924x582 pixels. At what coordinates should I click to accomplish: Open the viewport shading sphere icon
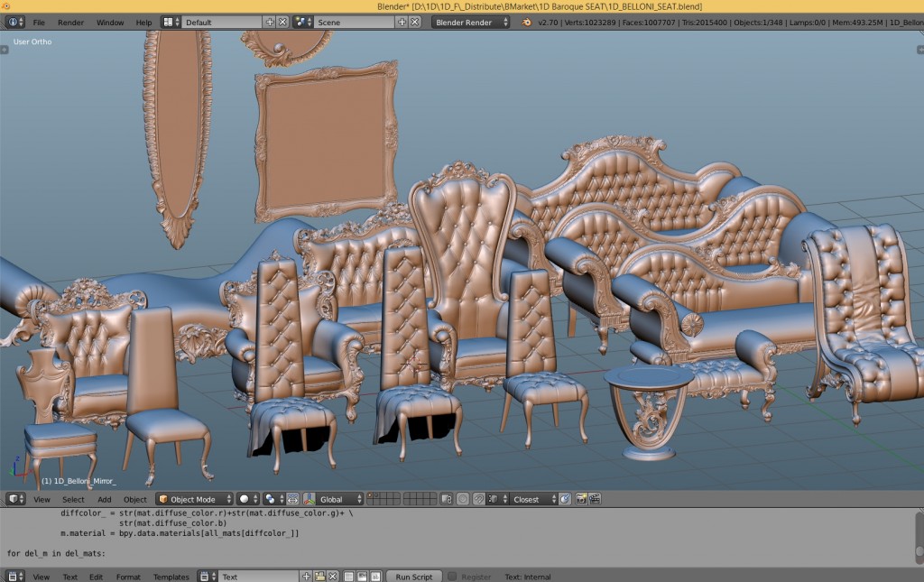(x=244, y=498)
